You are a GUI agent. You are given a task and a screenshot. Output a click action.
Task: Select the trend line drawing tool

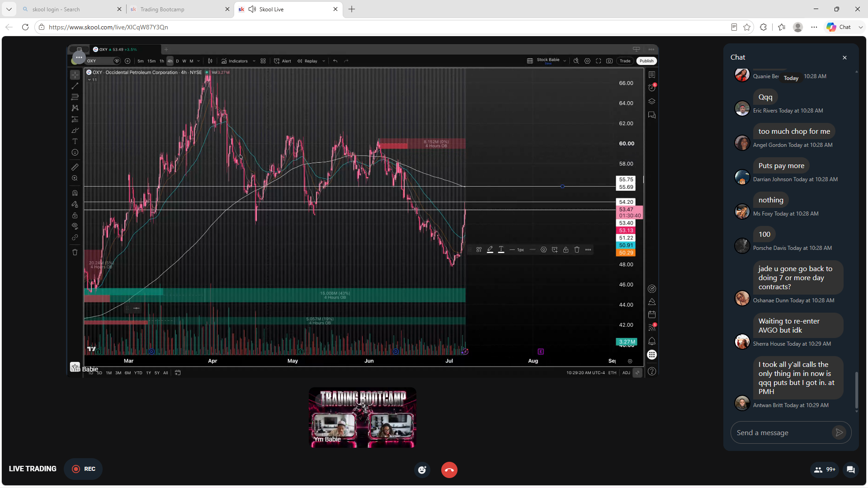[75, 86]
